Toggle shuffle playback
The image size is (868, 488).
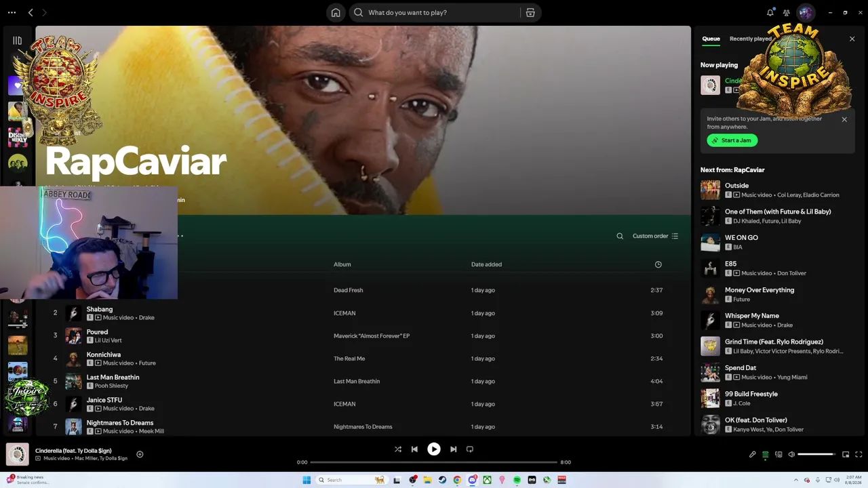tap(398, 449)
